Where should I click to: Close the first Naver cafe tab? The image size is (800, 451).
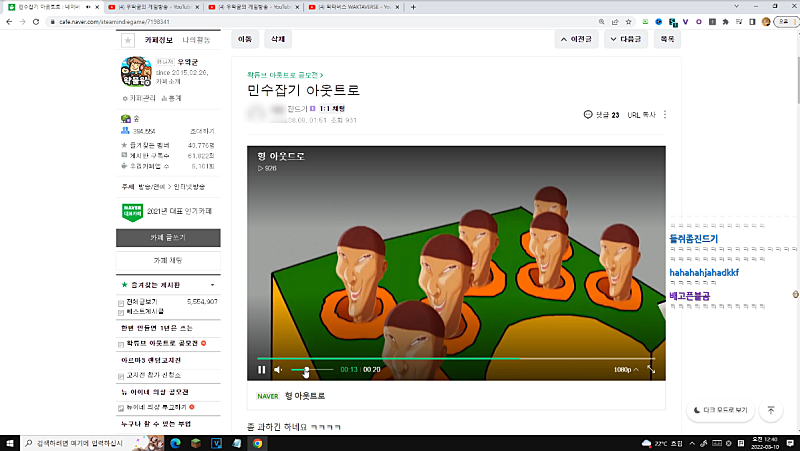tap(97, 7)
